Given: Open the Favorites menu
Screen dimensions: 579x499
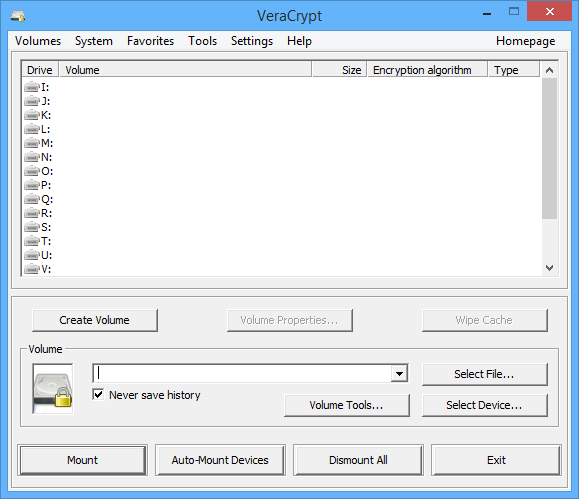Looking at the screenshot, I should pyautogui.click(x=150, y=41).
